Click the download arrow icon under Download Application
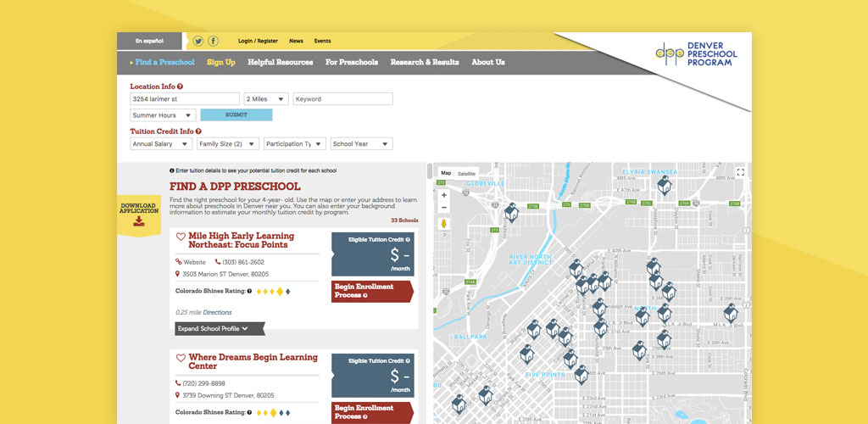This screenshot has width=868, height=424. pyautogui.click(x=139, y=221)
